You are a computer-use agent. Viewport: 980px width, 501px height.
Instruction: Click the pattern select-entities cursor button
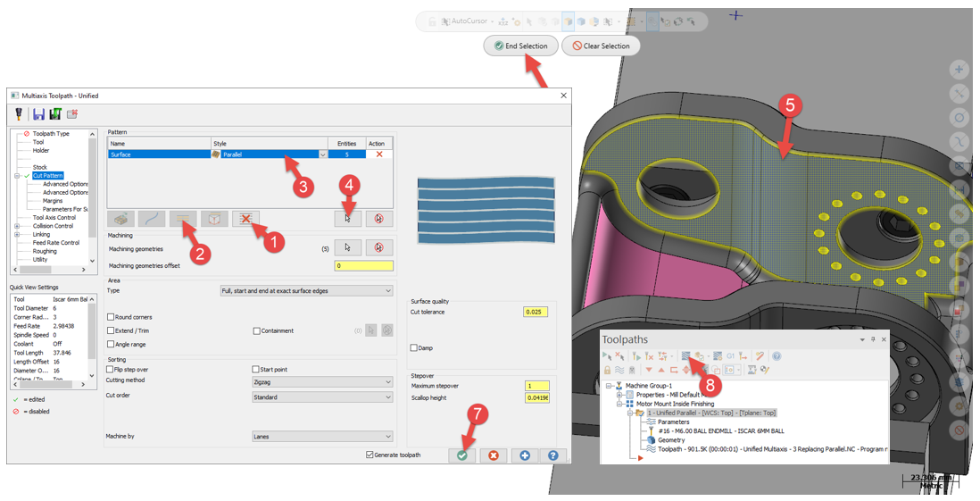coord(347,218)
